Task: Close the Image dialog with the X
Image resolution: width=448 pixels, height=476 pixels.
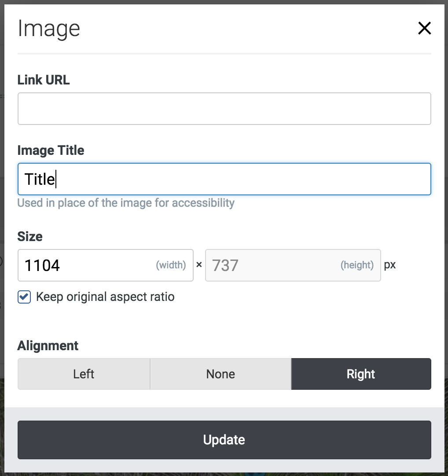Action: [x=424, y=29]
